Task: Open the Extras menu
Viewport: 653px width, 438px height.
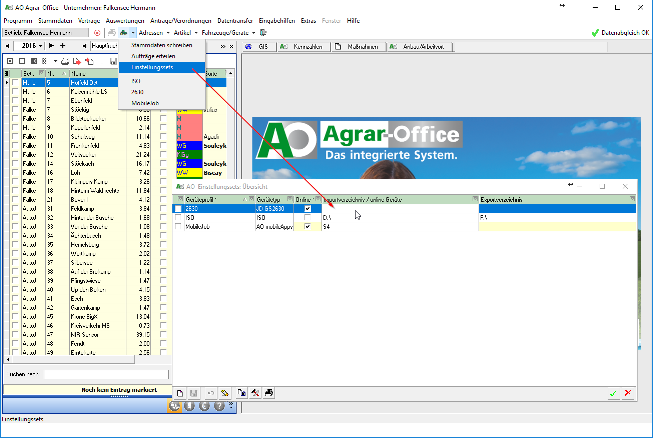Action: click(308, 20)
